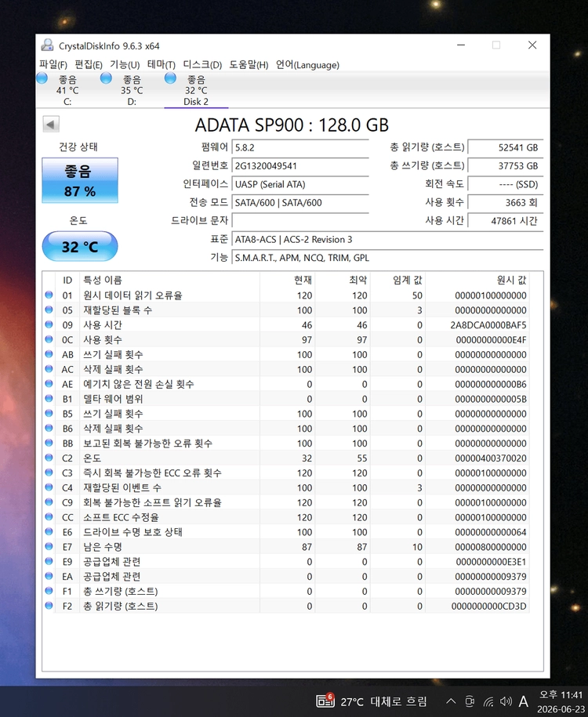This screenshot has height=717, width=588.
Task: Click status dot for attribute E7 row
Action: (x=49, y=546)
